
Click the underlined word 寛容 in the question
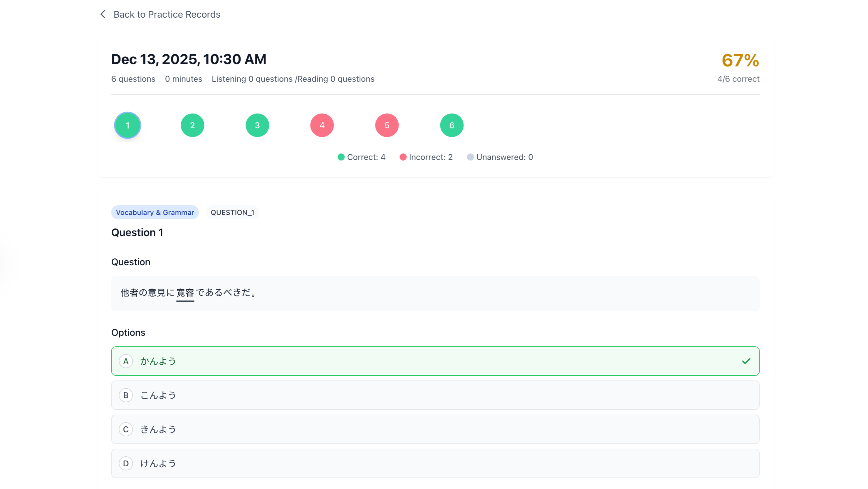[185, 293]
